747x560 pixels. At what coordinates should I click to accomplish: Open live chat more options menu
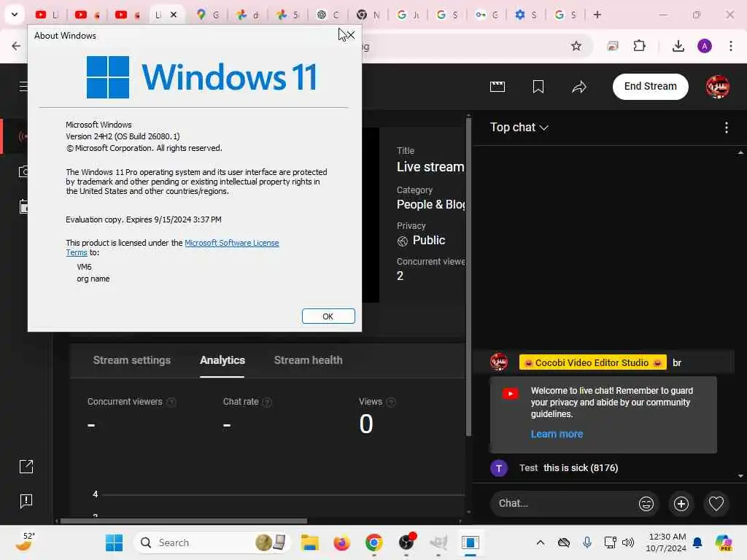[726, 128]
